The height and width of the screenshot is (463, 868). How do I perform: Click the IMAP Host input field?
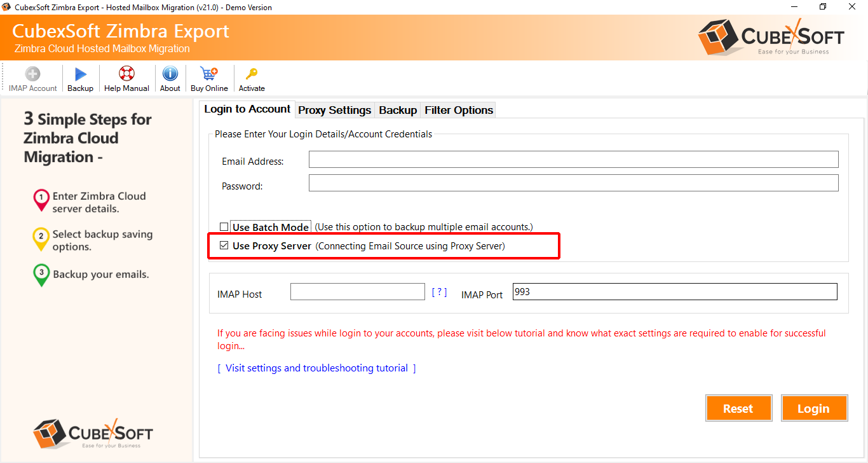click(358, 291)
